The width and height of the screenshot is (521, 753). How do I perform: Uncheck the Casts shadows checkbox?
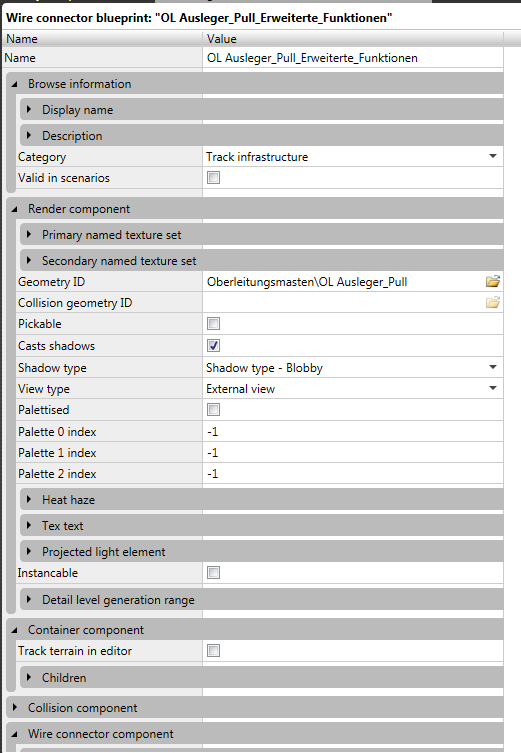coord(213,346)
